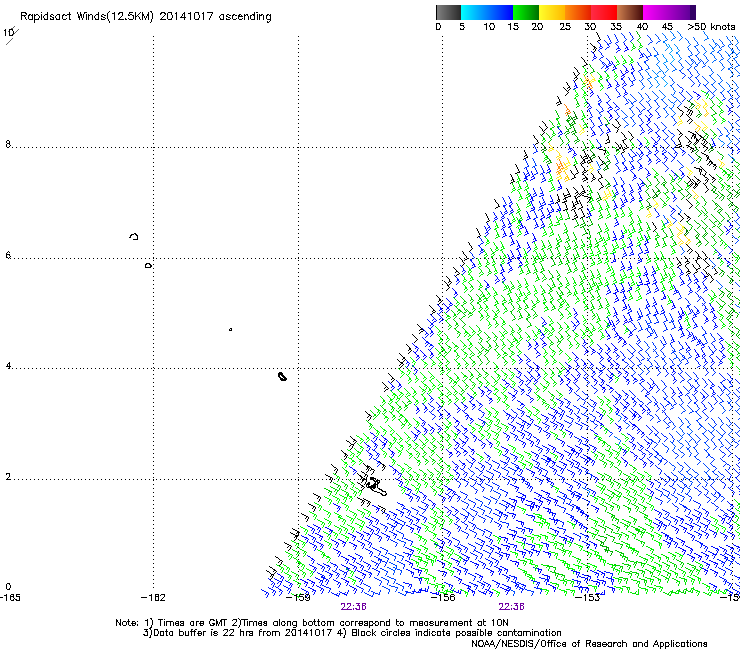Click the 'Rapidscat Winds(12.5KM)' title text
This screenshot has width=740, height=650.
[x=87, y=17]
